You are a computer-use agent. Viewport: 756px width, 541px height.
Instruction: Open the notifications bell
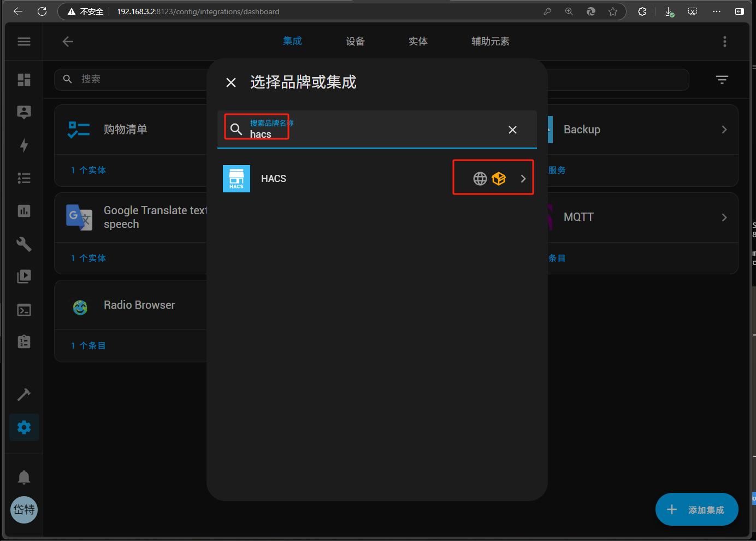tap(24, 478)
